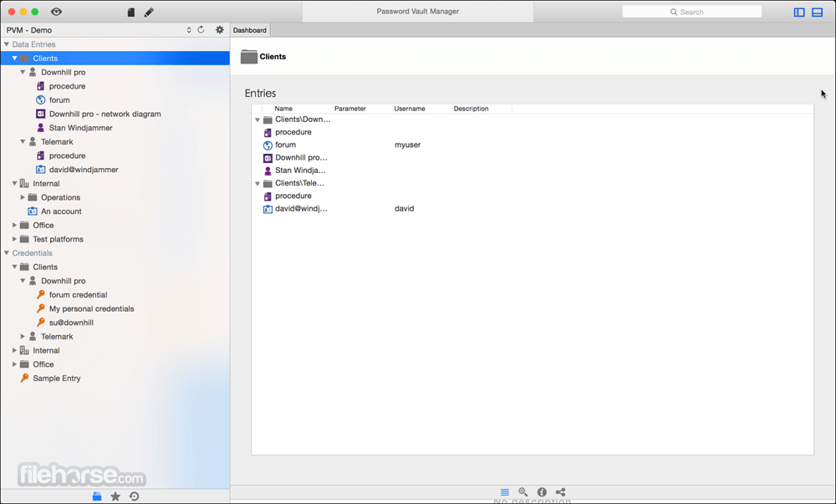This screenshot has width=836, height=504.
Task: Select the Sample Entry key icon
Action: click(x=24, y=378)
